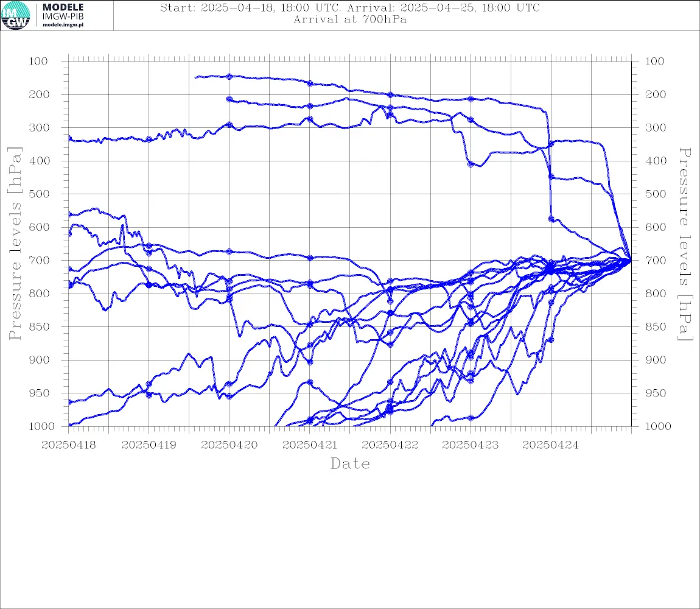
Task: Click the topmost trajectory marker on 20250420
Action: (x=229, y=76)
